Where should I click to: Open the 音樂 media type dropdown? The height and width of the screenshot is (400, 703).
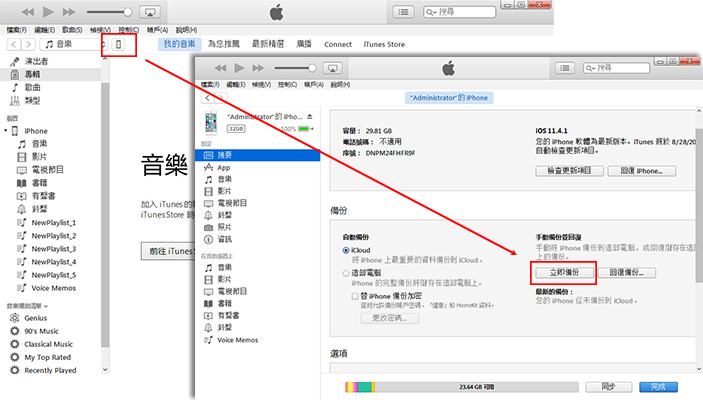[x=72, y=45]
